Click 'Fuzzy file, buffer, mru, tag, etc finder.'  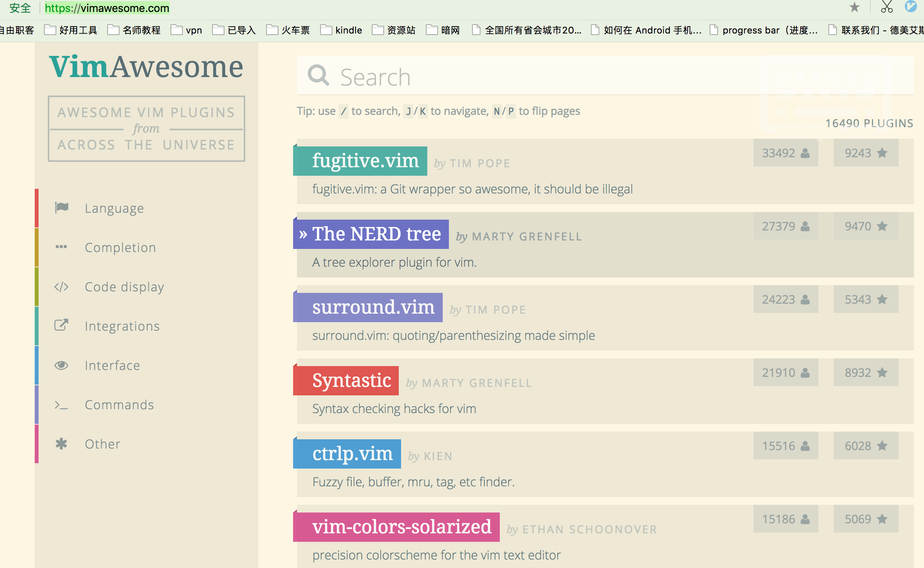point(413,482)
